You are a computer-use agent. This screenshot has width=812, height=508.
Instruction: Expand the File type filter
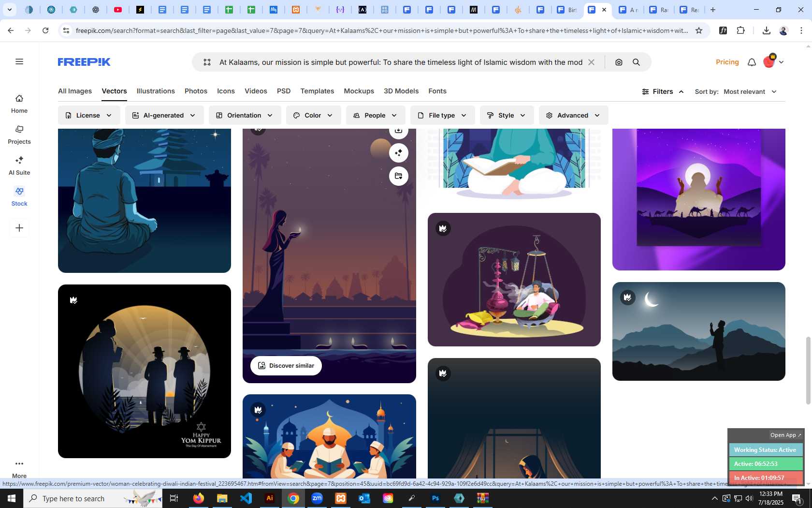pos(443,115)
